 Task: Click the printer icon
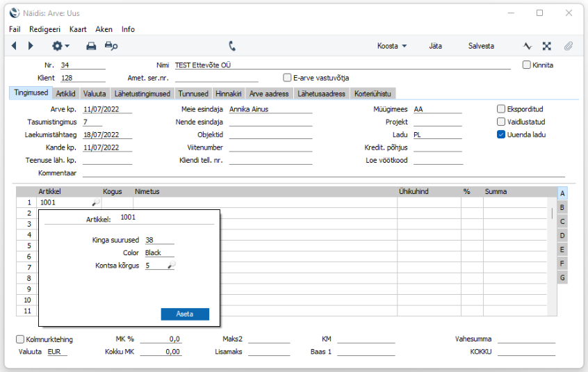(x=91, y=46)
